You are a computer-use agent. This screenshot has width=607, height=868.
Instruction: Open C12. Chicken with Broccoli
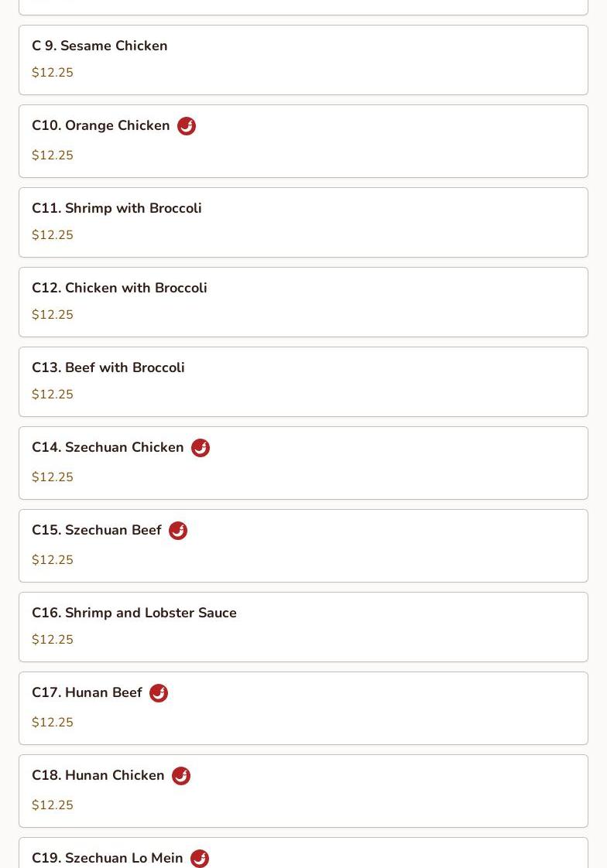pos(119,288)
